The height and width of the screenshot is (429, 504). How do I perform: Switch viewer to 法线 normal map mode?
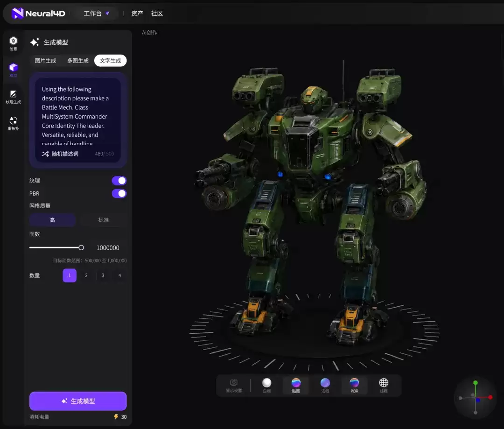325,386
